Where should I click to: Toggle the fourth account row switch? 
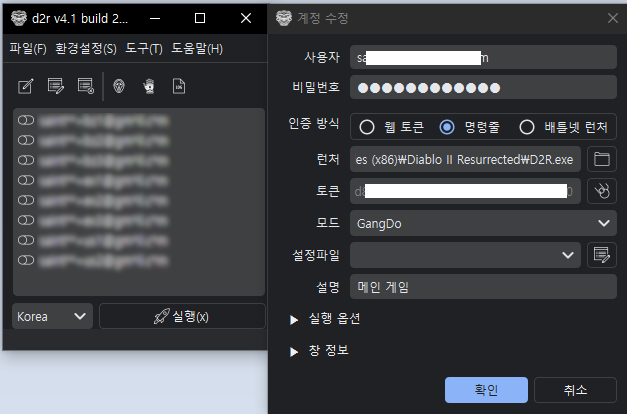[x=26, y=180]
